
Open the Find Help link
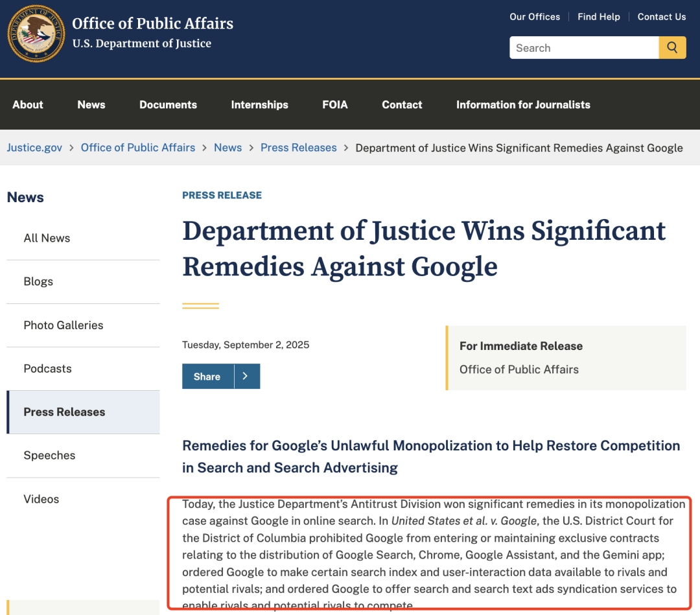pyautogui.click(x=599, y=17)
